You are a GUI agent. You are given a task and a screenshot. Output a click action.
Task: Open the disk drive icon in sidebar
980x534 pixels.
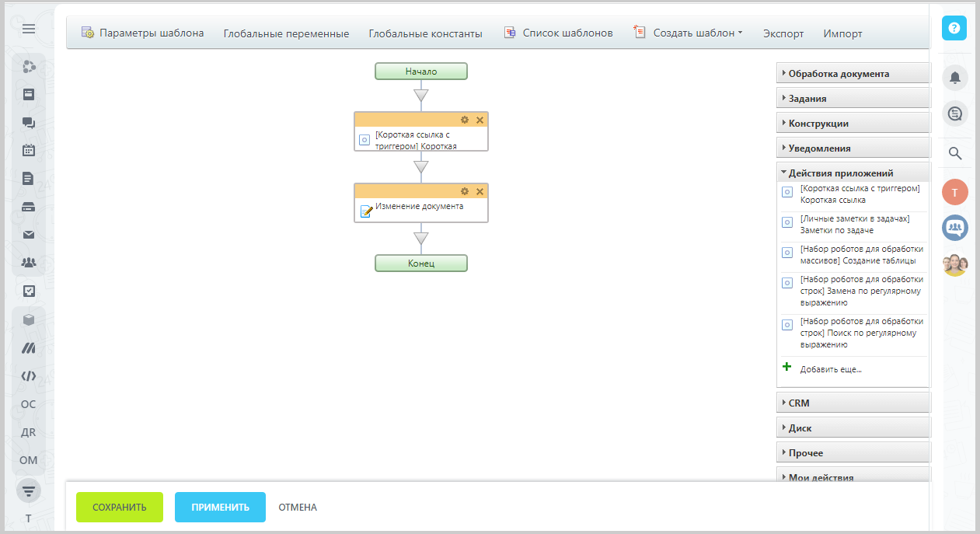coord(29,207)
